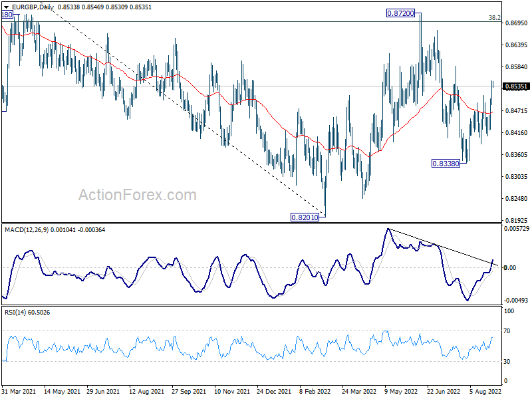Select the 0.81925 price axis value

517,221
